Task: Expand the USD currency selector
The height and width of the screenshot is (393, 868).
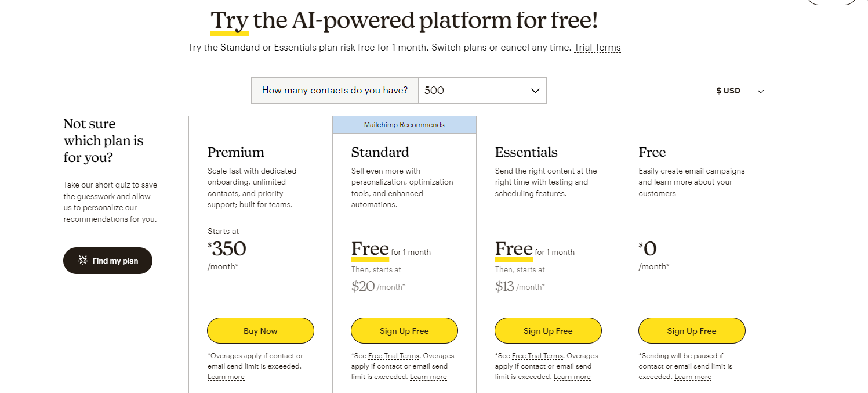Action: tap(740, 91)
